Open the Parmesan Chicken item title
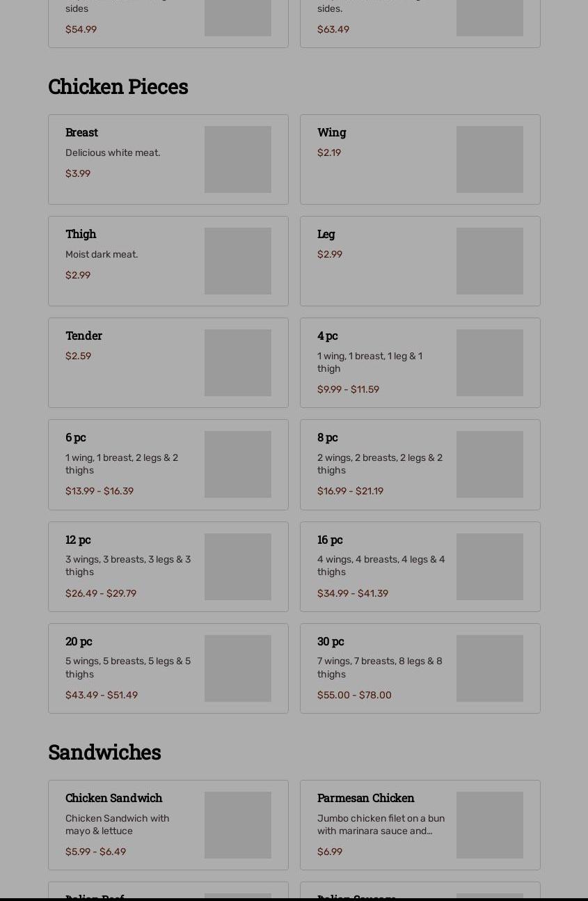Screen dimensions: 588x901 click(x=365, y=798)
